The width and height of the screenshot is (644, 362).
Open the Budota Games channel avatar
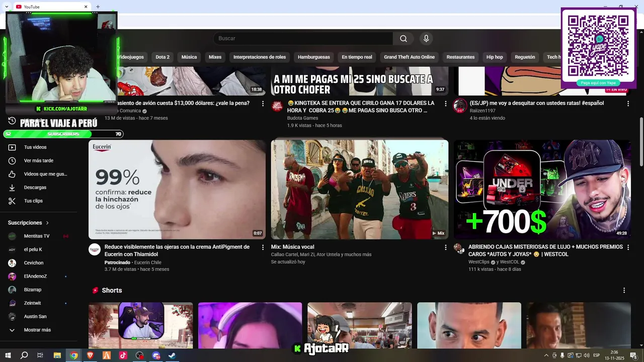[277, 106]
